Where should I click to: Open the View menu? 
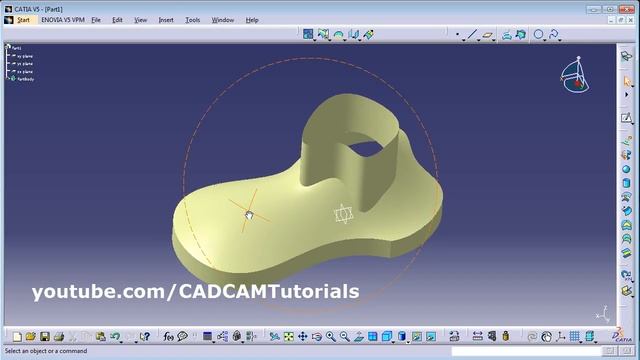tap(140, 20)
